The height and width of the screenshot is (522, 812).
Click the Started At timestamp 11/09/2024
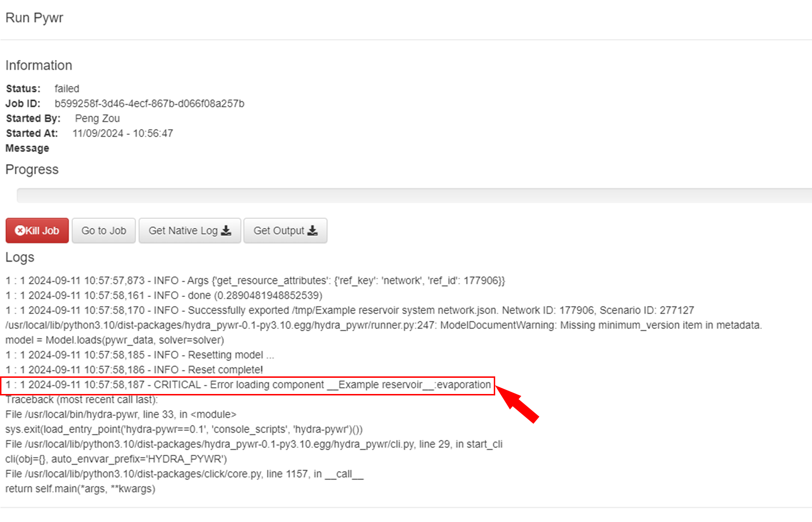click(x=122, y=134)
